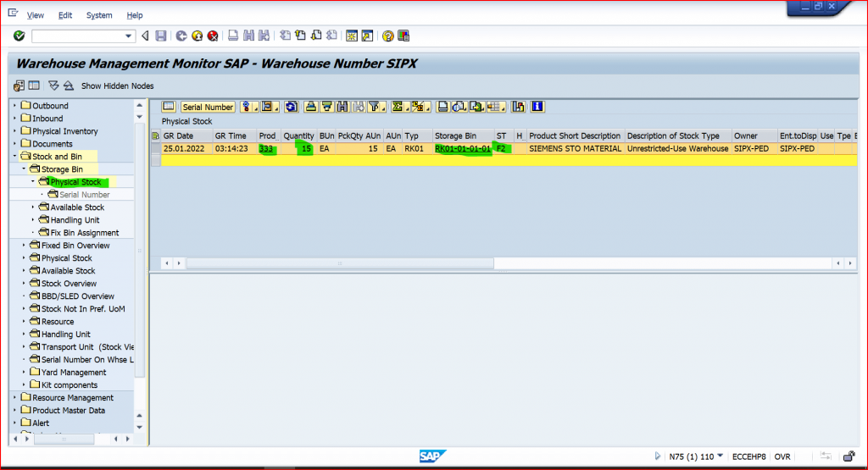Collapse the Storage Bin node
This screenshot has height=470, width=868.
tap(24, 169)
